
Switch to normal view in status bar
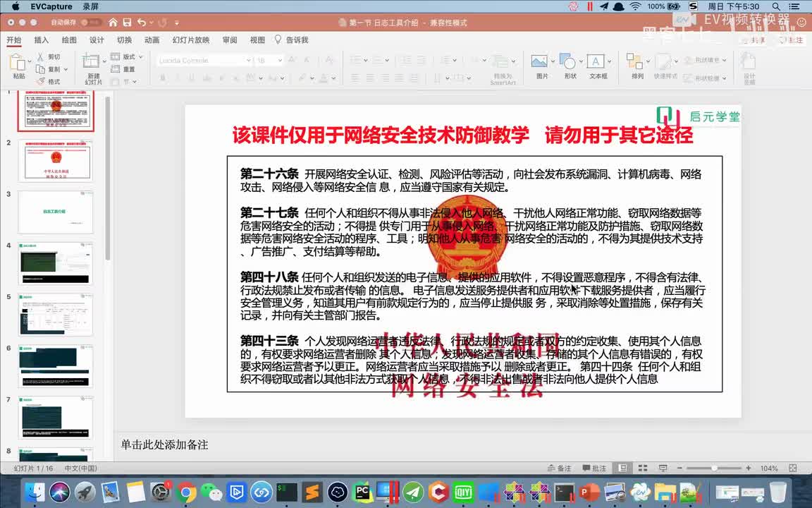click(623, 468)
